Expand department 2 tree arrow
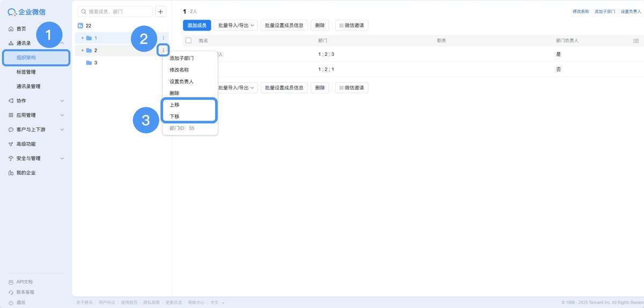644x308 pixels. (x=83, y=50)
